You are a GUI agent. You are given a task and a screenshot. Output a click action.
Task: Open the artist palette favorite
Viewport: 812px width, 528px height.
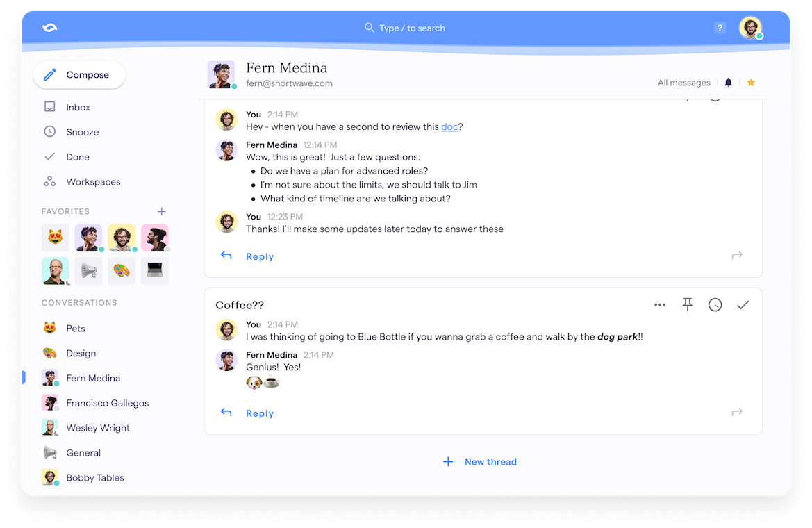point(122,270)
